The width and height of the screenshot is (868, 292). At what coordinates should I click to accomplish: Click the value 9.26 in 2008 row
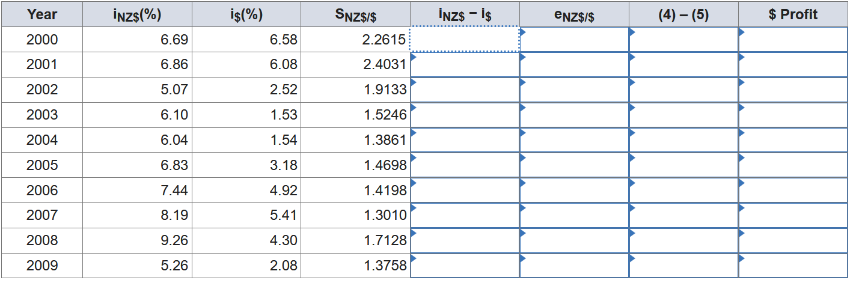[x=174, y=240]
